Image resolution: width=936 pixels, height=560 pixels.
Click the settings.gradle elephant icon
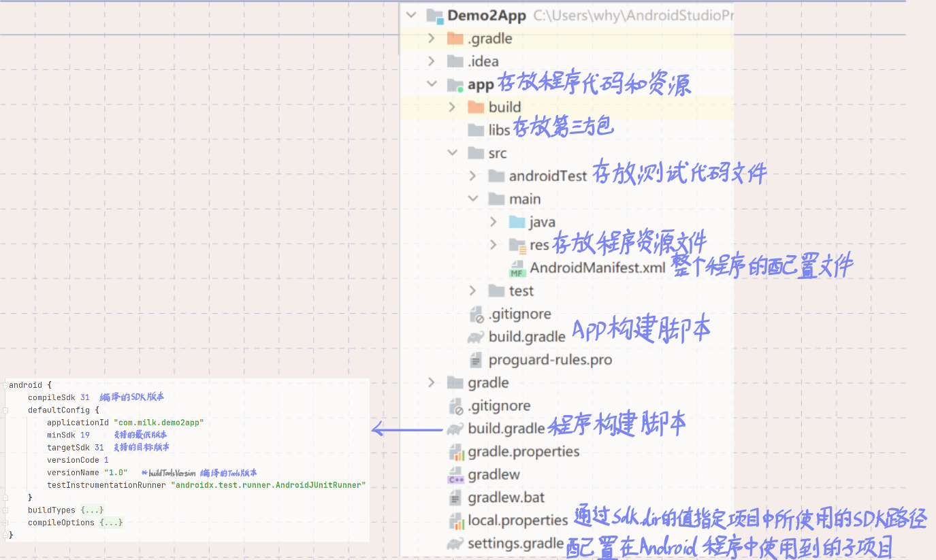[x=455, y=544]
